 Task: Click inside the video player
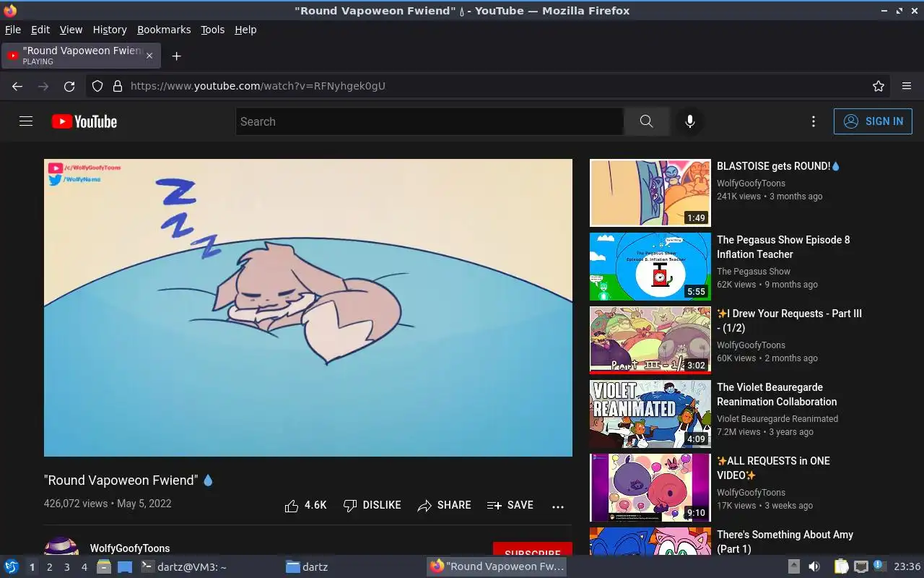tap(308, 308)
